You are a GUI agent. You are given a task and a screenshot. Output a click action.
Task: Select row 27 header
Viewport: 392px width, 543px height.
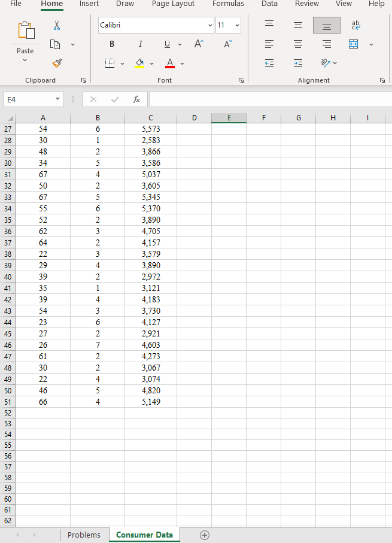(8, 129)
